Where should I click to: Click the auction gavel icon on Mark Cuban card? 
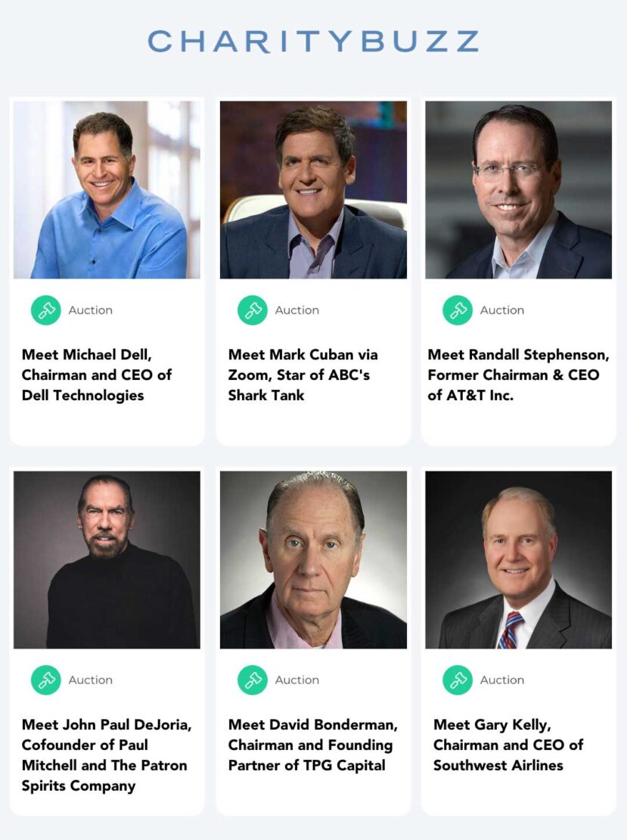(x=253, y=310)
